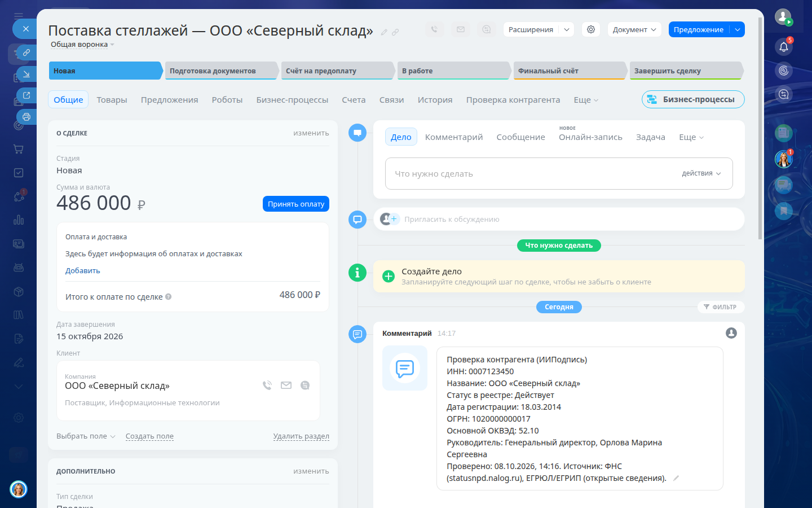Image resolution: width=812 pixels, height=508 pixels.
Task: Click Создать поле link
Action: point(149,436)
